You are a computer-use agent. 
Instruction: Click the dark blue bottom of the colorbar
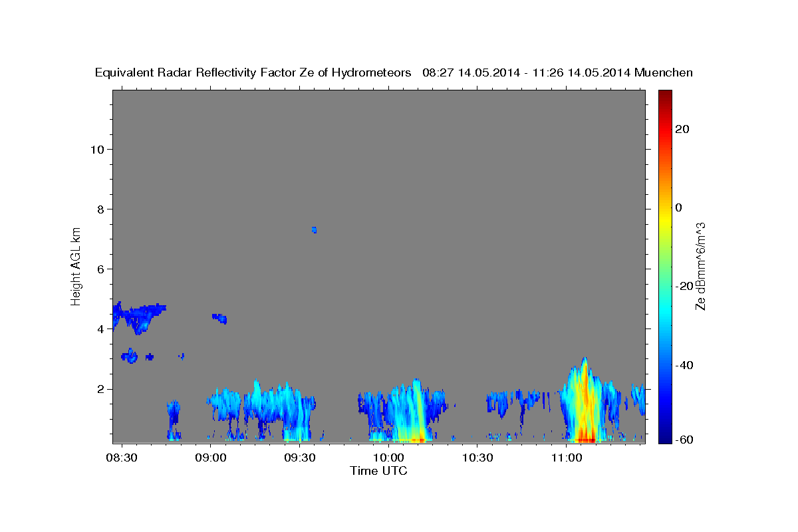tap(664, 436)
